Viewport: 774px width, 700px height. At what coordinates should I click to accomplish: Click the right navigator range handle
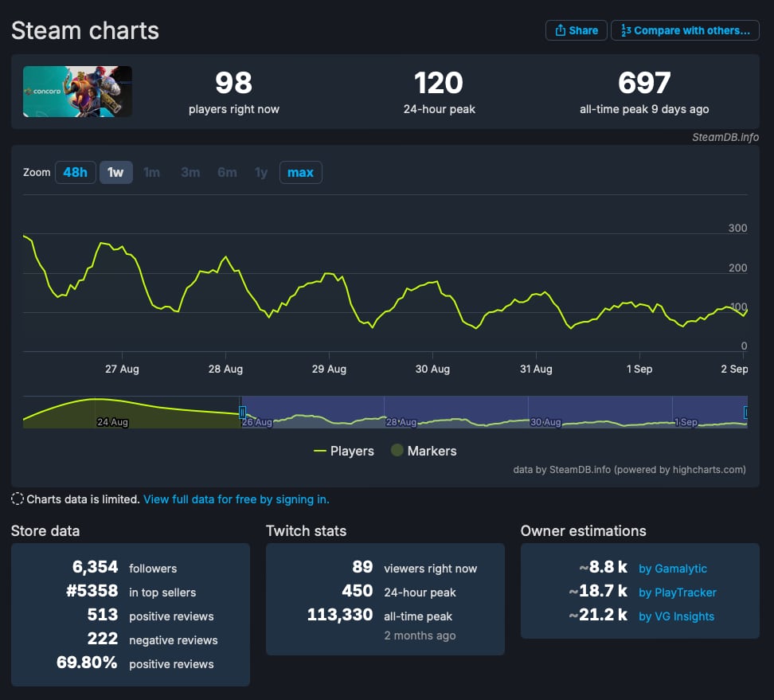click(x=746, y=412)
